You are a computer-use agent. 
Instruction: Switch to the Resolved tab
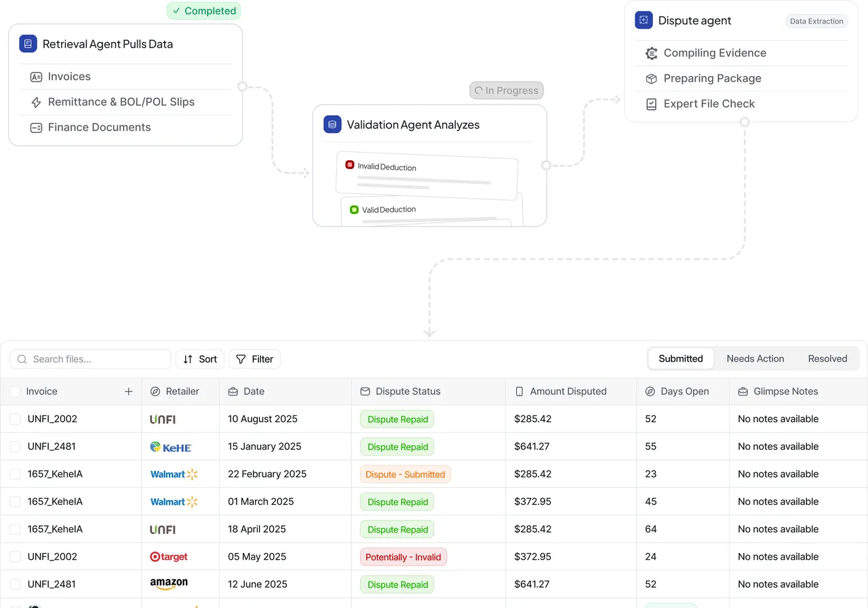coord(827,358)
